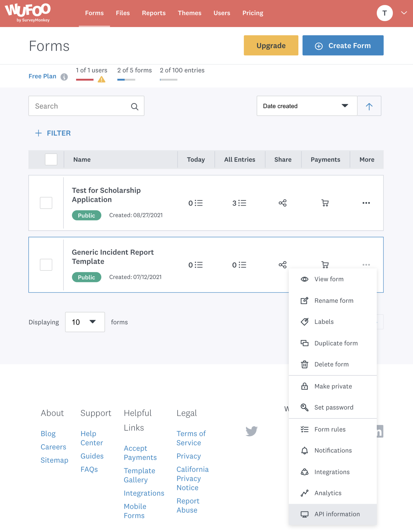Click the forms usage progress bar
This screenshot has height=532, width=413.
click(x=126, y=80)
